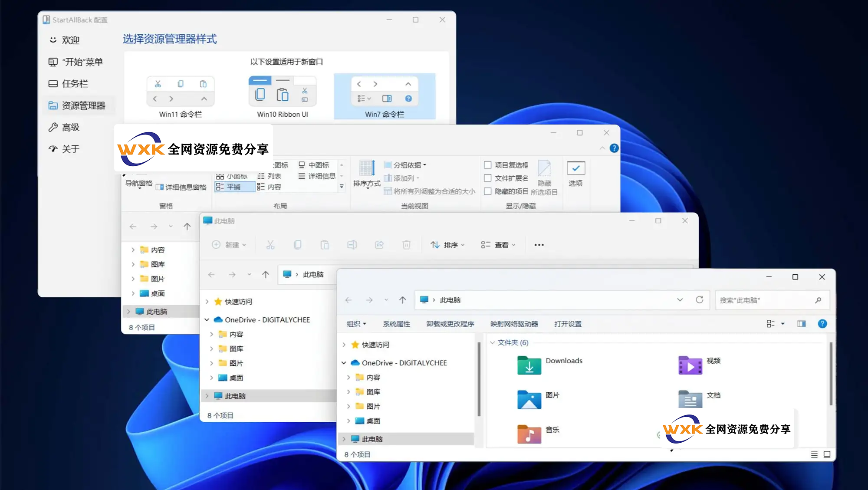868x490 pixels.
Task: Open the 任务栏 settings page
Action: 69,84
